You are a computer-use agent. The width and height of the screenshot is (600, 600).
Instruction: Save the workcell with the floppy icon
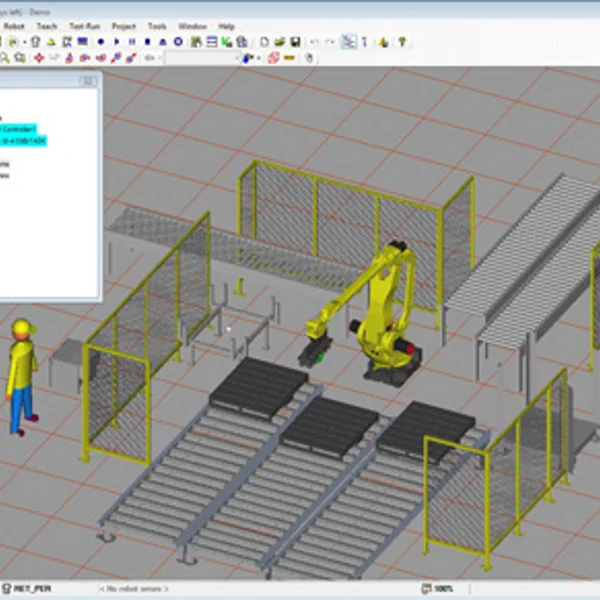pos(295,42)
